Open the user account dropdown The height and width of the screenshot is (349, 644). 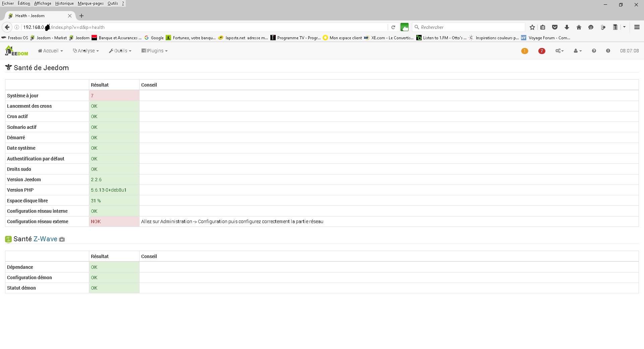pos(578,51)
